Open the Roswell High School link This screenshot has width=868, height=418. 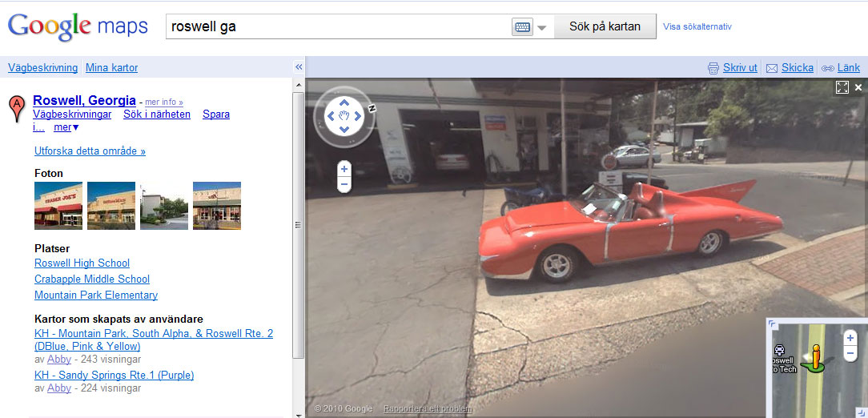[x=82, y=263]
